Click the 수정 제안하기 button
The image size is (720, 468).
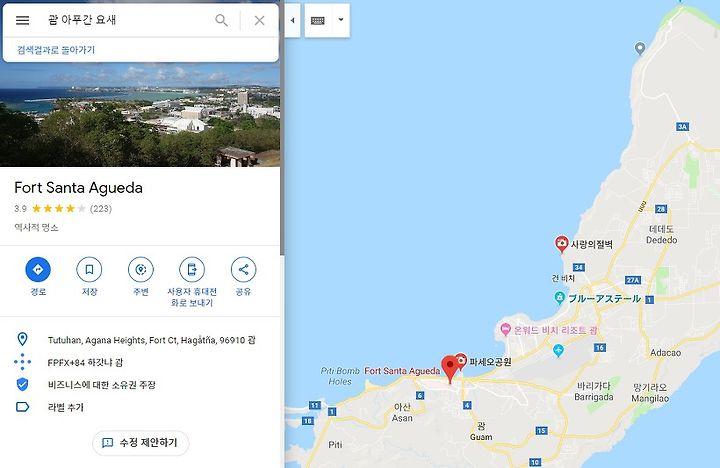tap(141, 443)
